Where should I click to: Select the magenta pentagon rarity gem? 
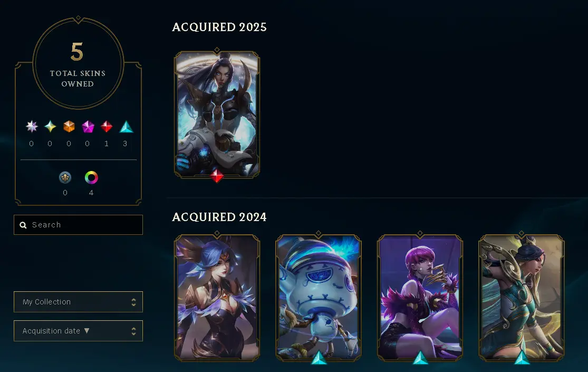coord(88,127)
